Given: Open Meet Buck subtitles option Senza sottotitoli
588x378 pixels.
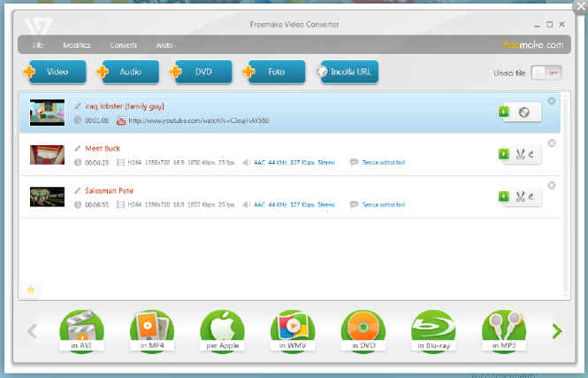Looking at the screenshot, I should tap(383, 163).
